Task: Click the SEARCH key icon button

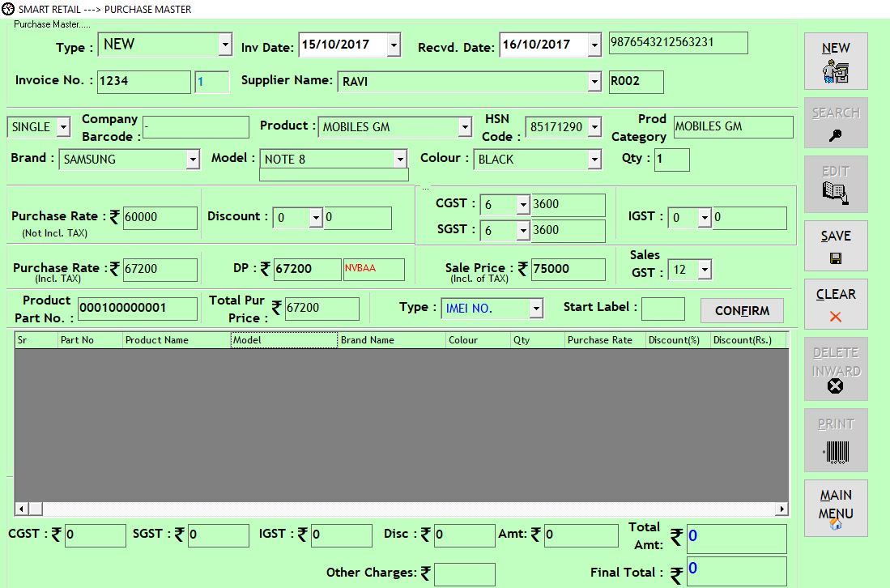Action: (836, 122)
